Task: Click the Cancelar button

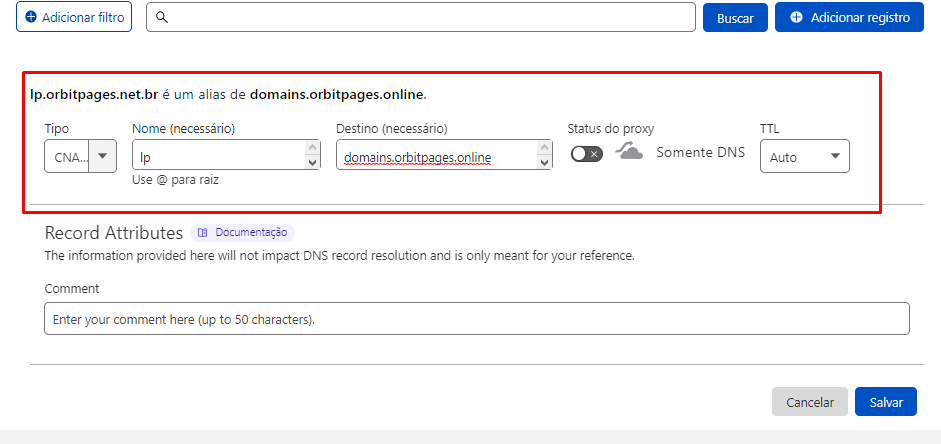Action: tap(809, 402)
